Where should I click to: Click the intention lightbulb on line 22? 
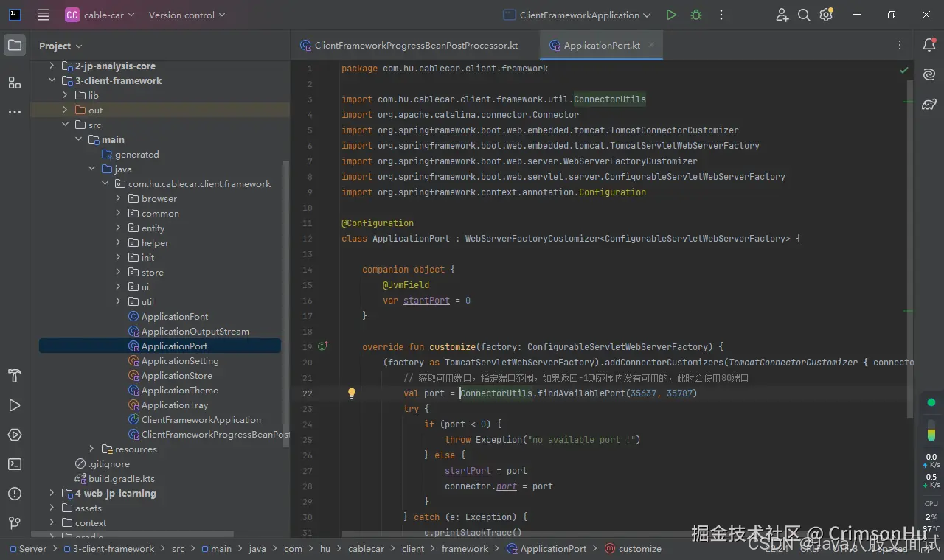click(352, 393)
